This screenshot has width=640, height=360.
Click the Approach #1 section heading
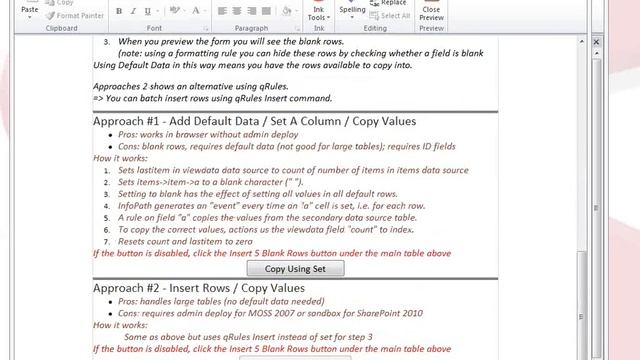point(254,121)
